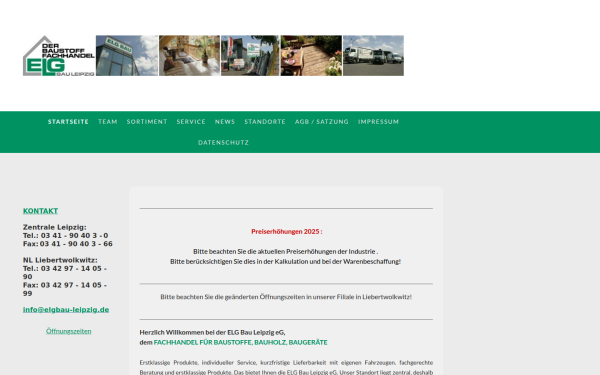Open the Sortiment menu item
This screenshot has height=375, width=600.
tap(147, 122)
